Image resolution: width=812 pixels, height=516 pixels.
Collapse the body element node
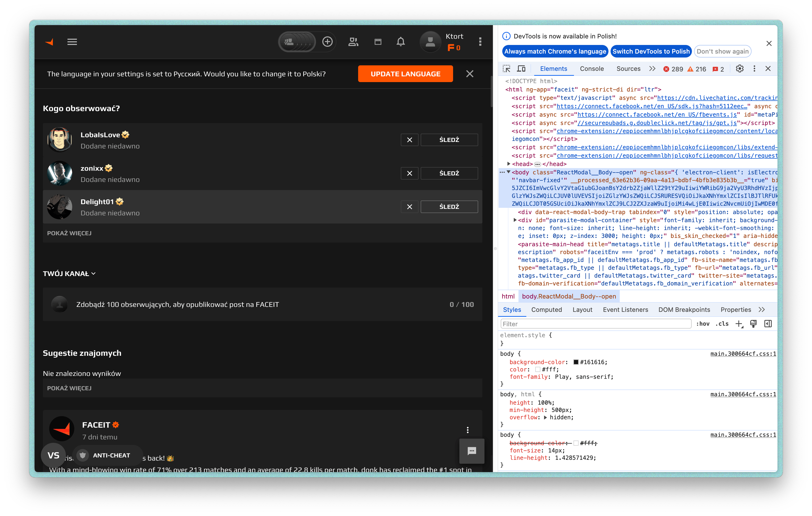pyautogui.click(x=509, y=172)
